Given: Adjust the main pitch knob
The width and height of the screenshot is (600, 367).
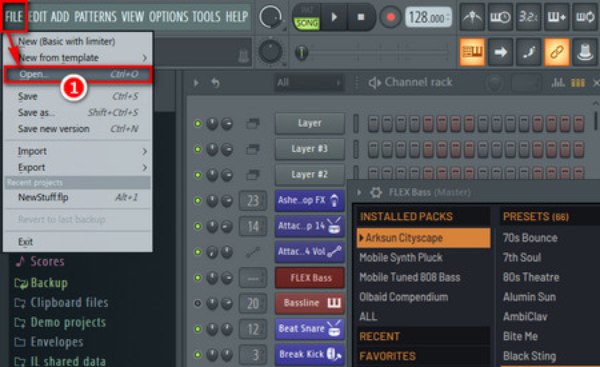Looking at the screenshot, I should click(271, 52).
